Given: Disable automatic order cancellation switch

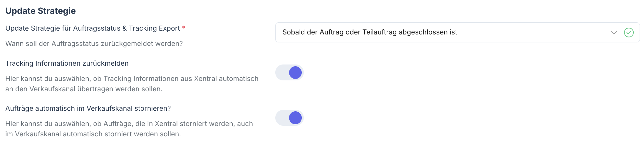Looking at the screenshot, I should click(x=289, y=118).
